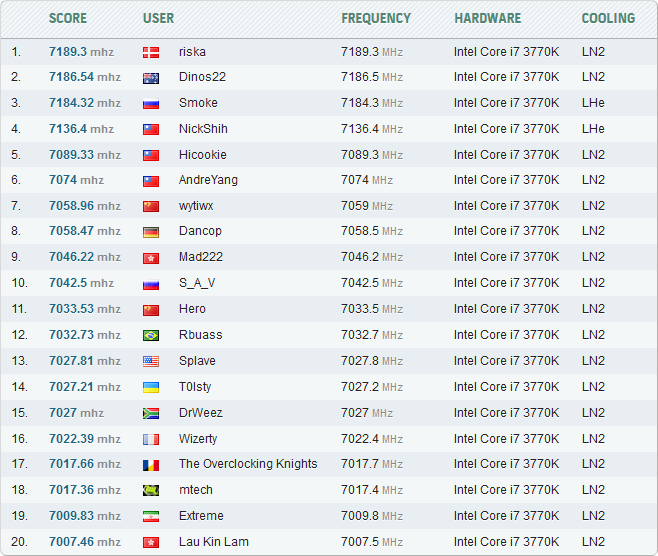Click the China flag next to Hero
The height and width of the screenshot is (556, 658).
(x=151, y=310)
